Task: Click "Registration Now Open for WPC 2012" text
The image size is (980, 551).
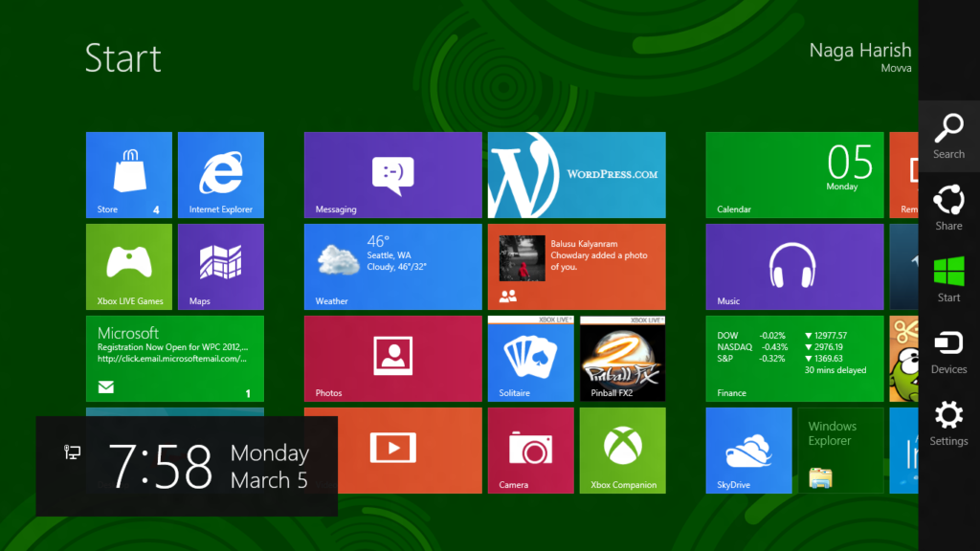Action: (172, 346)
